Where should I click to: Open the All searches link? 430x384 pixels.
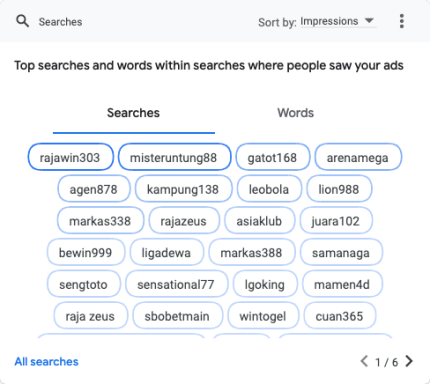[46, 362]
